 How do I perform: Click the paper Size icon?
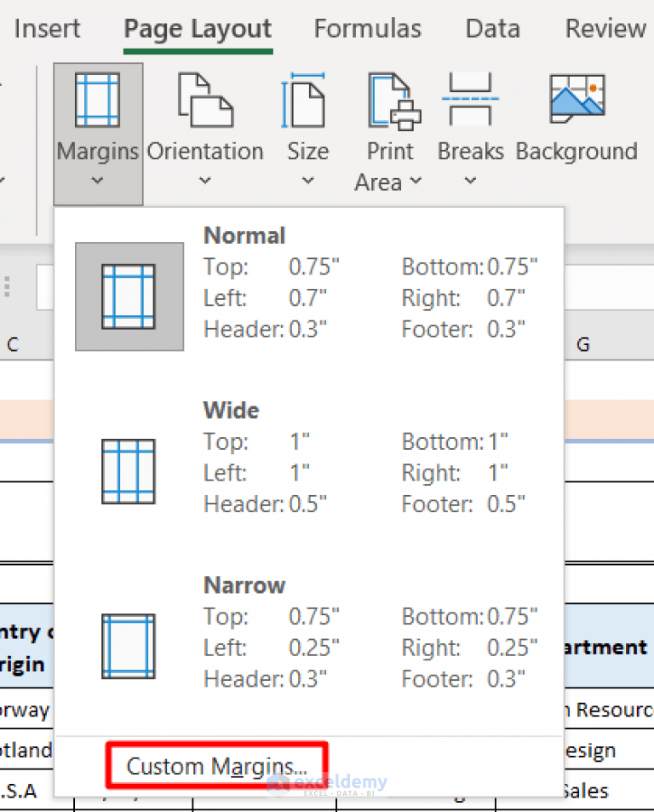(x=307, y=101)
